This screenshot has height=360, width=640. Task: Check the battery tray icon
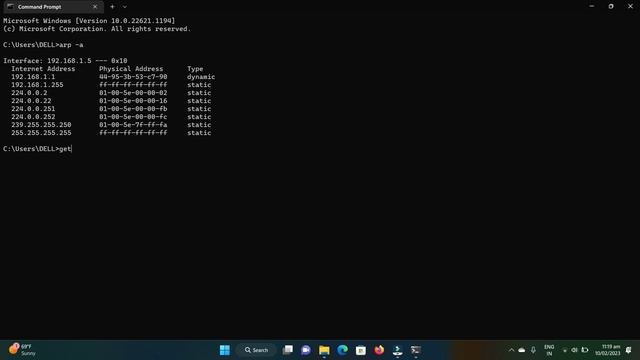click(x=585, y=350)
